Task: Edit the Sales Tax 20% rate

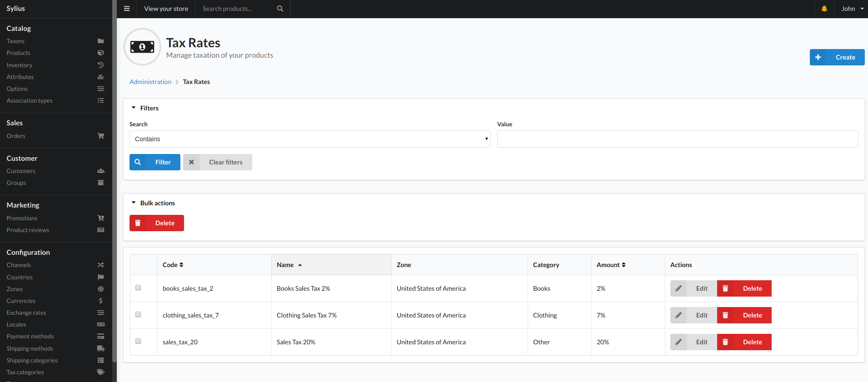Action: coord(693,342)
